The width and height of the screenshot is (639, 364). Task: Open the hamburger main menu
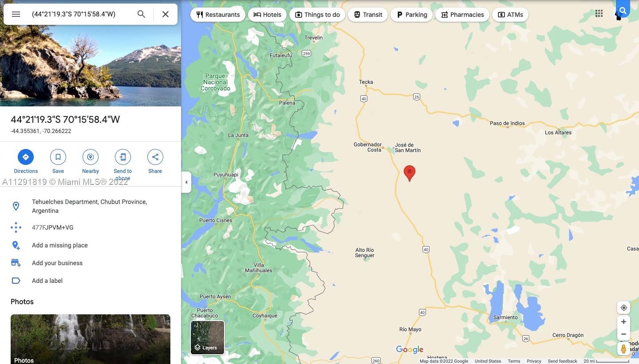[16, 14]
